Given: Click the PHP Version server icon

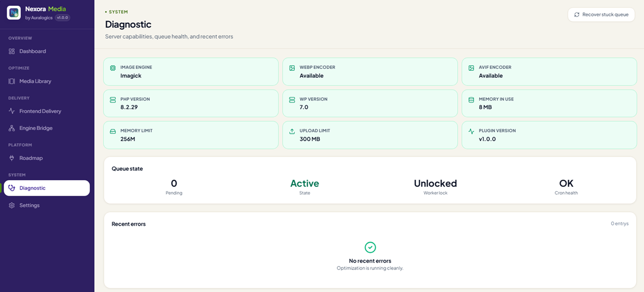Looking at the screenshot, I should point(113,100).
